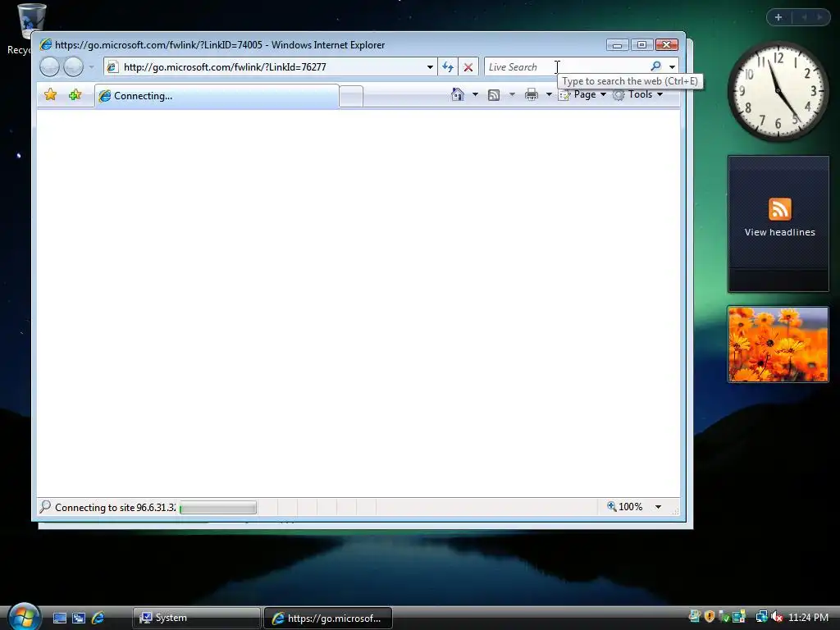The width and height of the screenshot is (840, 630).
Task: Click the Refresh page icon
Action: [448, 67]
